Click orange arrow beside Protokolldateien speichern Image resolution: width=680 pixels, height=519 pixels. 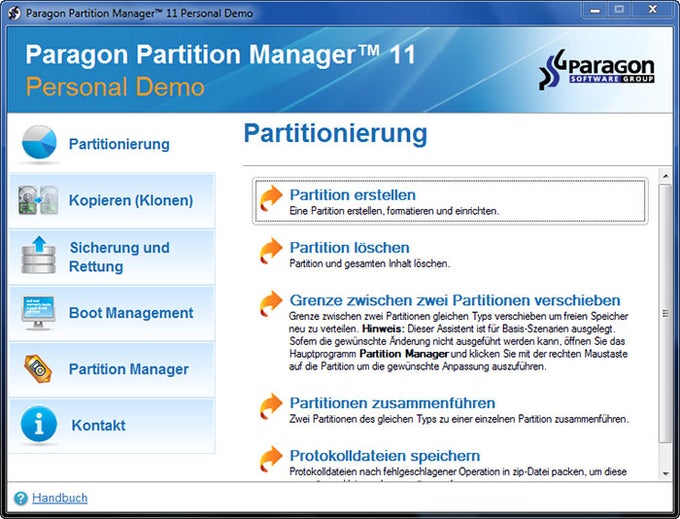[271, 459]
